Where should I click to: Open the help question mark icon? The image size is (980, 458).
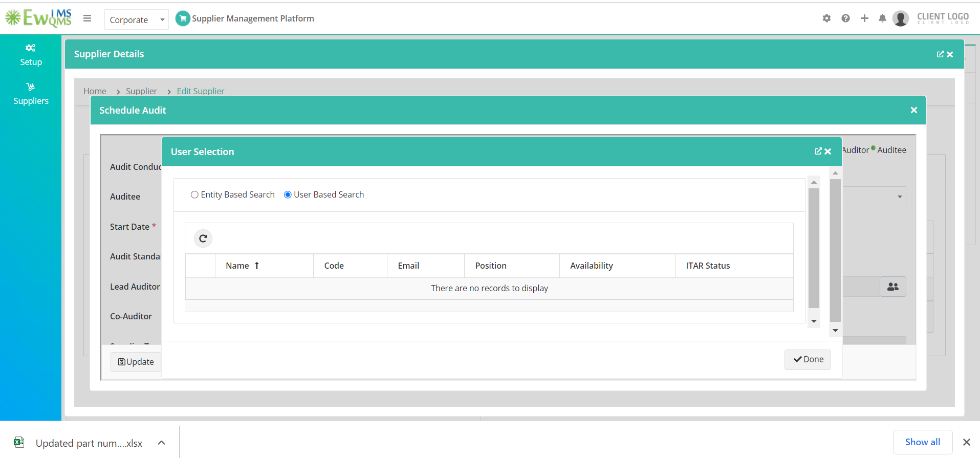click(x=845, y=18)
